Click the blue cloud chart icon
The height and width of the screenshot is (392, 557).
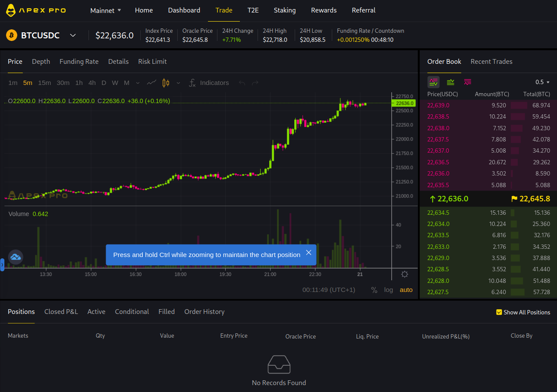click(16, 257)
